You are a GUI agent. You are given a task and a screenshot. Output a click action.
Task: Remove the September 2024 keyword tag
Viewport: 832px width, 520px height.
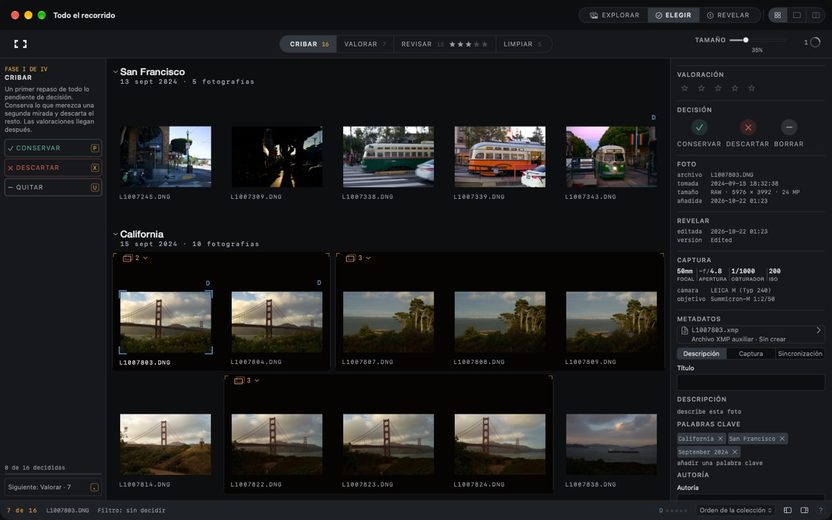[734, 452]
